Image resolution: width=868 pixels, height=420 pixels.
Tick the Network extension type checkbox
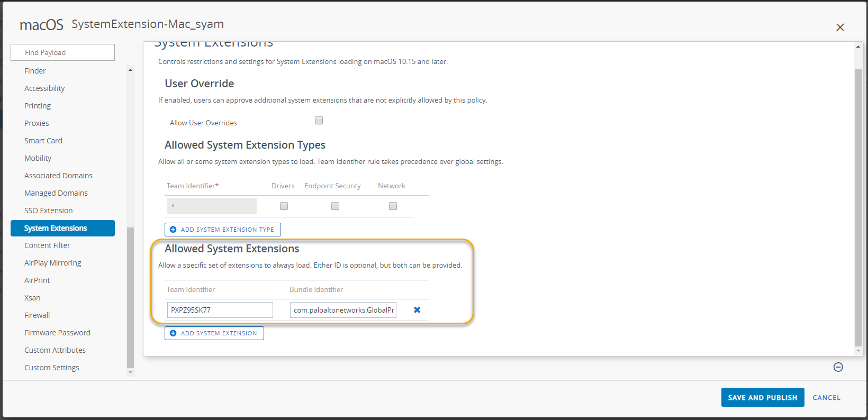point(393,206)
